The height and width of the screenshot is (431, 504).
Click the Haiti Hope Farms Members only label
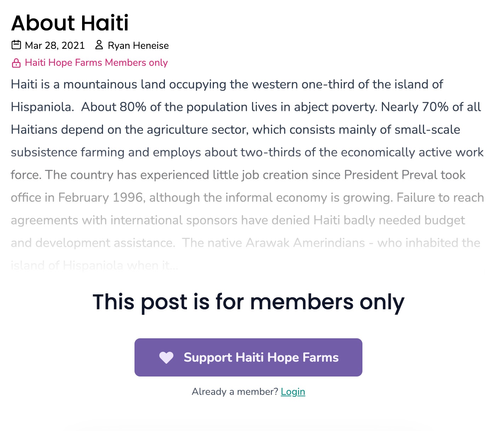(96, 63)
